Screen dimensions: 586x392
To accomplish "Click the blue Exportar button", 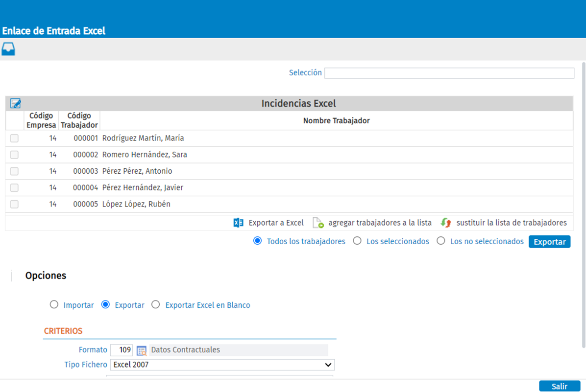I will click(549, 242).
